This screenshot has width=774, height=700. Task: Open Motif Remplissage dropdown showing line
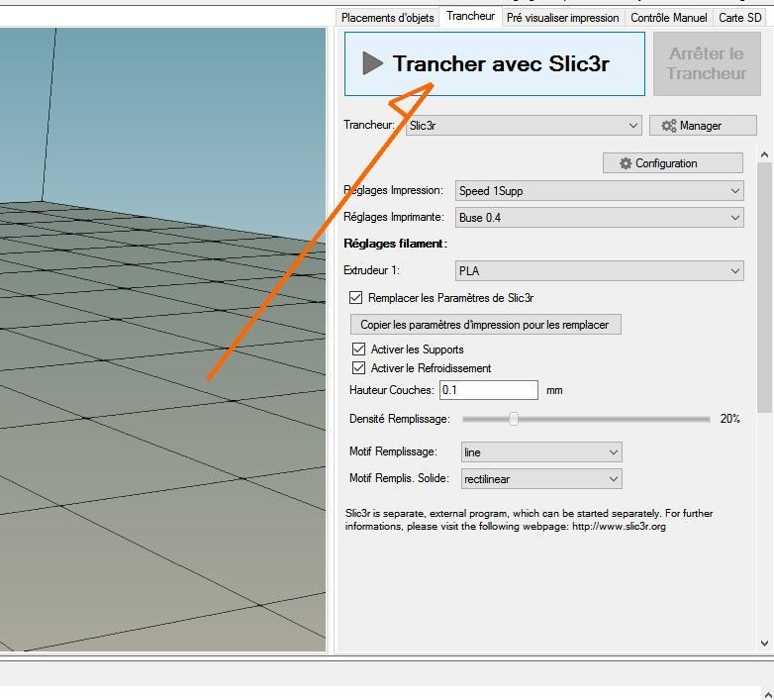[x=541, y=452]
